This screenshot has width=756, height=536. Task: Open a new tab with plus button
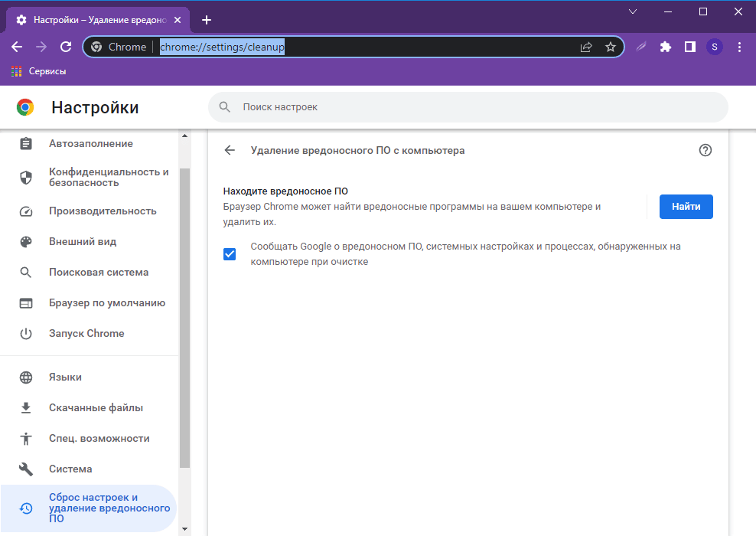206,20
